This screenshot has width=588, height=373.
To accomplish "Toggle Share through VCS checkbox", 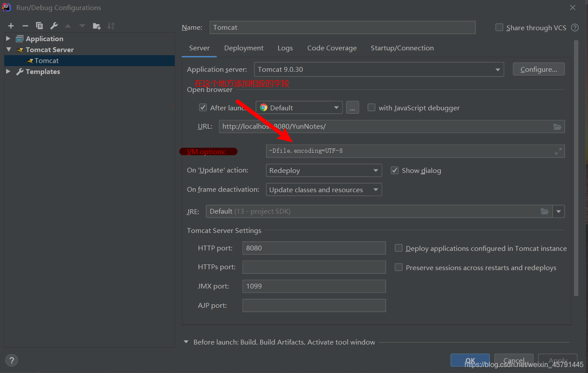I will click(x=499, y=27).
